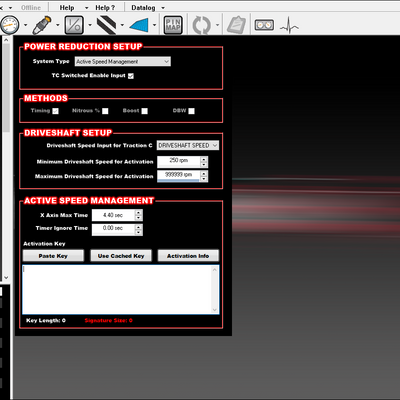Screen dimensions: 400x400
Task: Click Maximum Driveshaft Speed value field
Action: coord(179,176)
